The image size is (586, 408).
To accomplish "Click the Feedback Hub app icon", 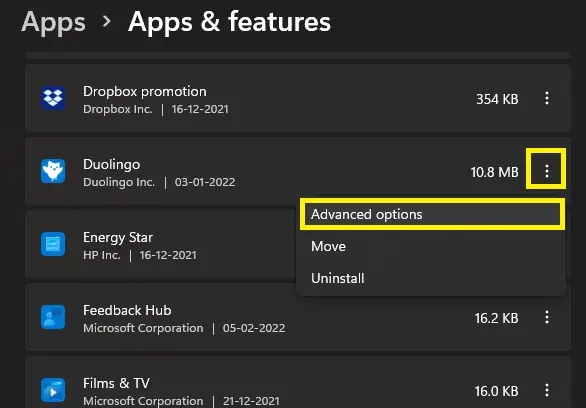I will pos(53,317).
